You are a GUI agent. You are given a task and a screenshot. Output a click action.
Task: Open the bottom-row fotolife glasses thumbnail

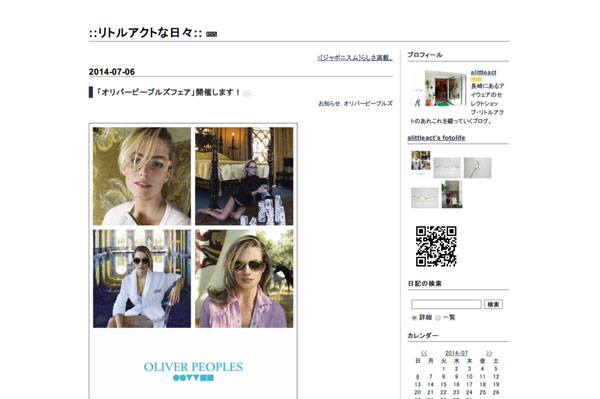tap(425, 197)
